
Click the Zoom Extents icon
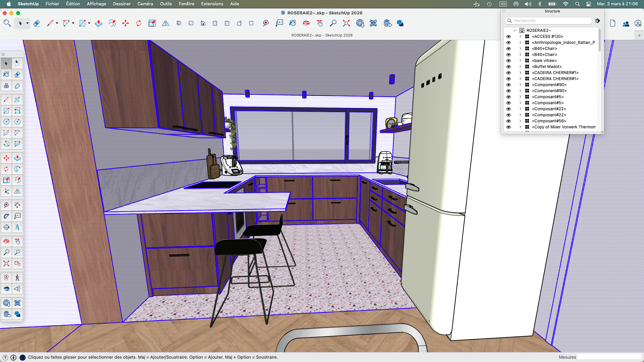(x=346, y=23)
